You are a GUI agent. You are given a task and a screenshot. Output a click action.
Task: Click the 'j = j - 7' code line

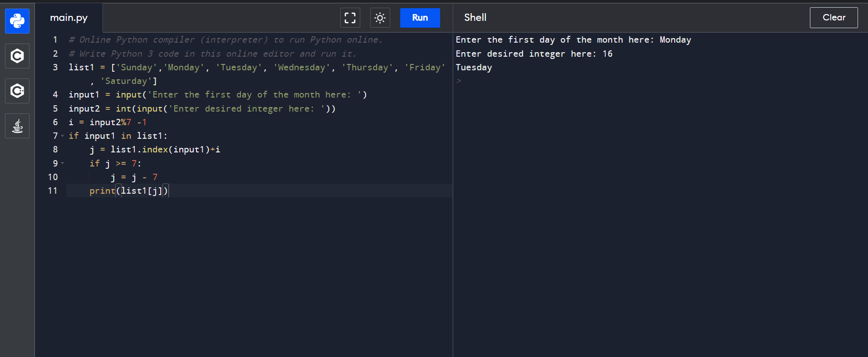[134, 177]
